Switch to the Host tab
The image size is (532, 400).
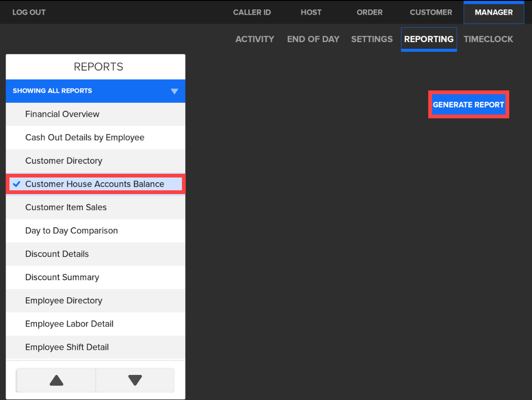click(x=311, y=12)
